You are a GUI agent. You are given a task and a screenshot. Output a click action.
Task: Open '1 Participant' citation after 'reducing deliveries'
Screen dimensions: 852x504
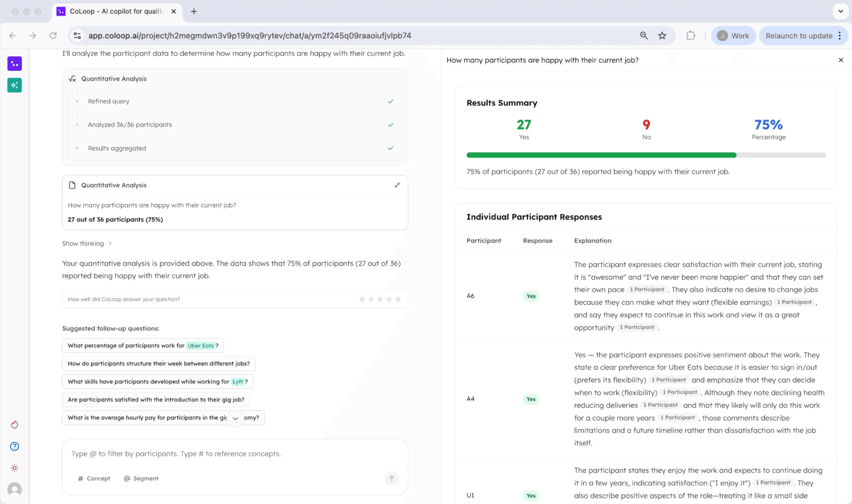tap(660, 405)
